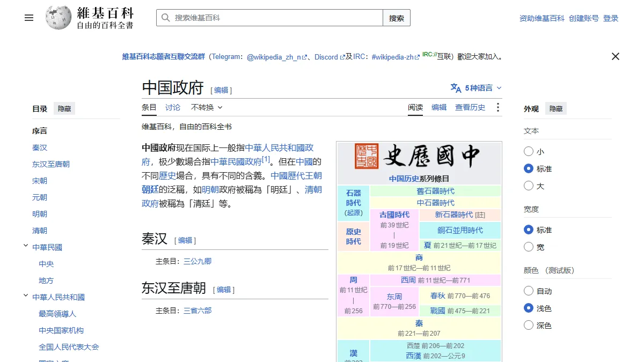
Task: Collapse the 中華人民共和國 section in contents
Action: coord(25,296)
